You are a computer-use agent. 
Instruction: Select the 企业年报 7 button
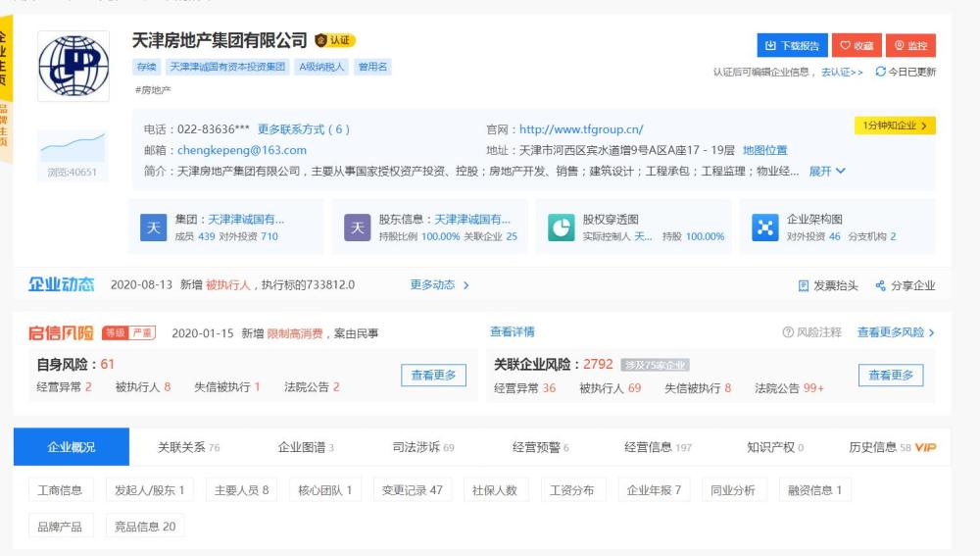click(x=654, y=490)
